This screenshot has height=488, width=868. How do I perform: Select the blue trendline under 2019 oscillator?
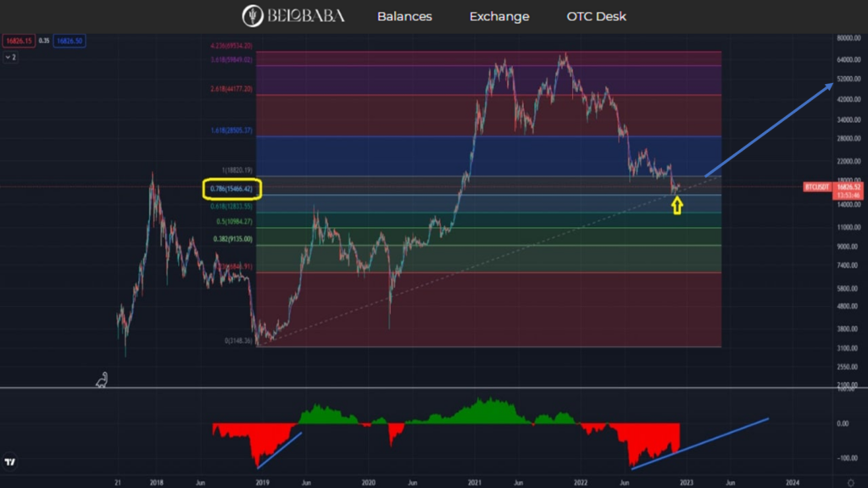pyautogui.click(x=279, y=450)
